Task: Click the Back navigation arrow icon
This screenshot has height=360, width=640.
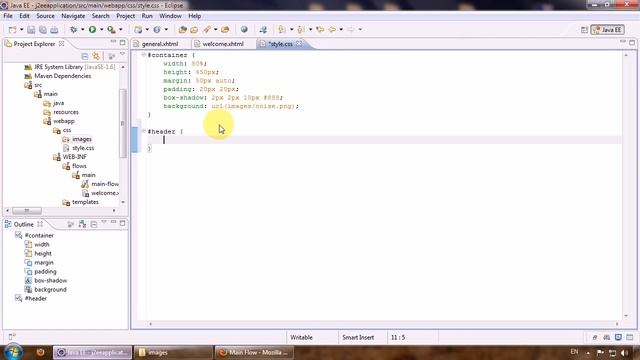Action: 332,29
